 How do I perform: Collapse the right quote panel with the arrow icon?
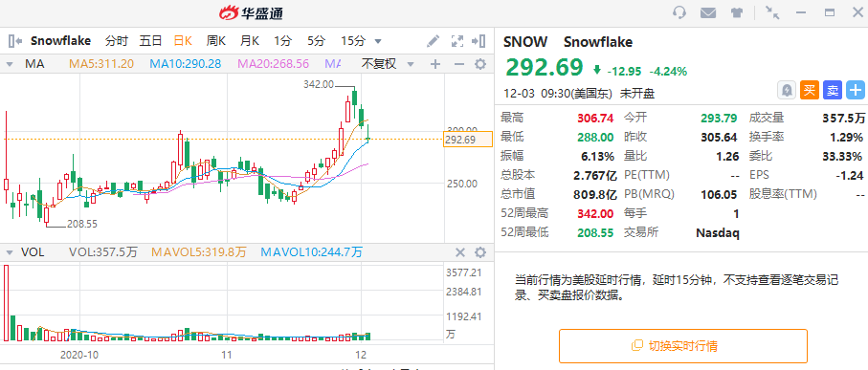coord(479,41)
